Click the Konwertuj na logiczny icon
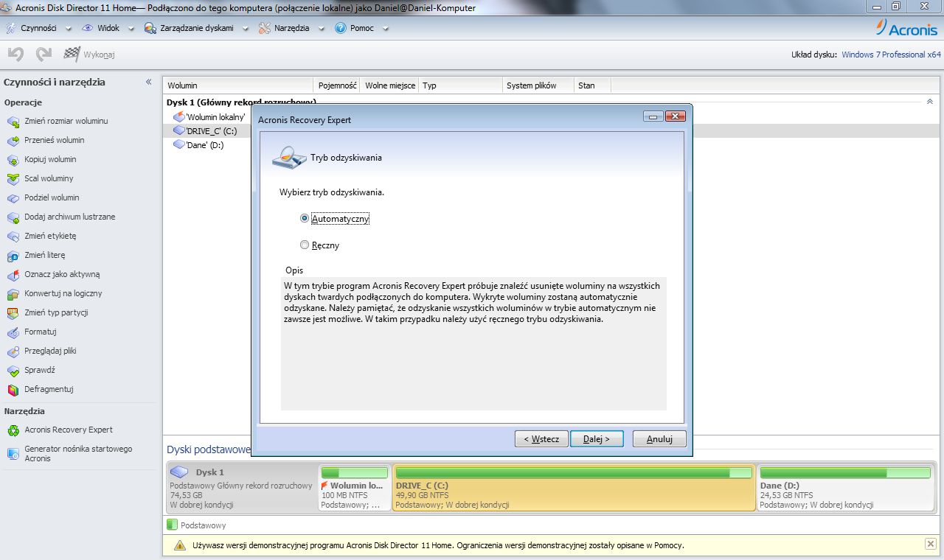The height and width of the screenshot is (560, 944). point(13,294)
